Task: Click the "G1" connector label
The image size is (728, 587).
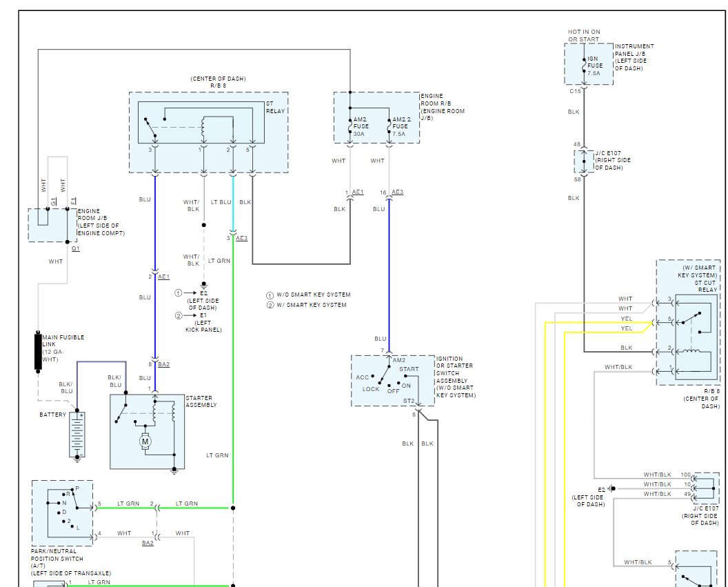Action: 54,201
